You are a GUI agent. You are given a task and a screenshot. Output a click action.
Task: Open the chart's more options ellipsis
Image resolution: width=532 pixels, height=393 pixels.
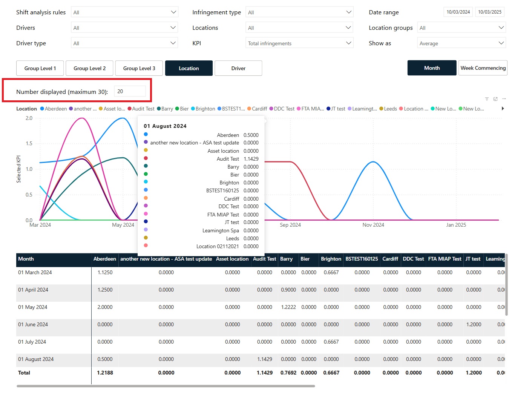click(x=504, y=99)
